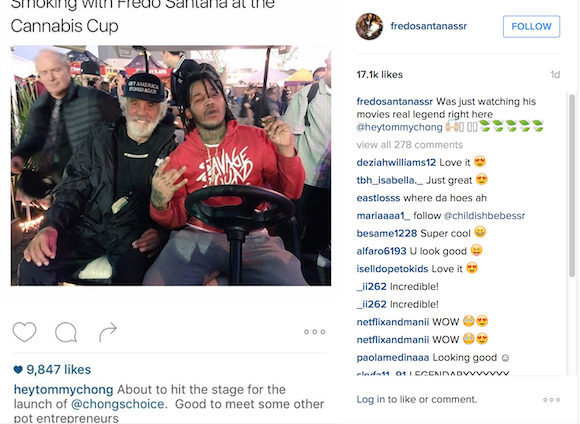
Task: Open @childishbebessr mention in comments
Action: click(x=484, y=216)
